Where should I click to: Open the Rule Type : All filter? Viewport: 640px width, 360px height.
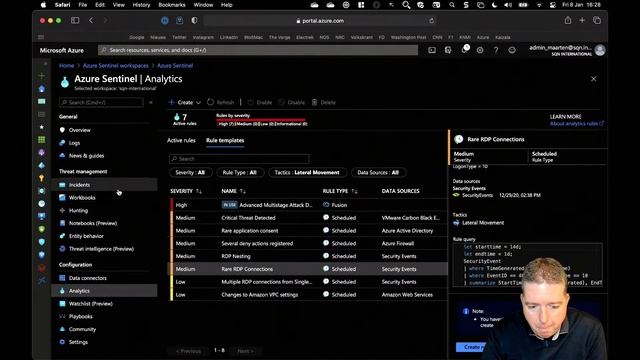[x=240, y=173]
